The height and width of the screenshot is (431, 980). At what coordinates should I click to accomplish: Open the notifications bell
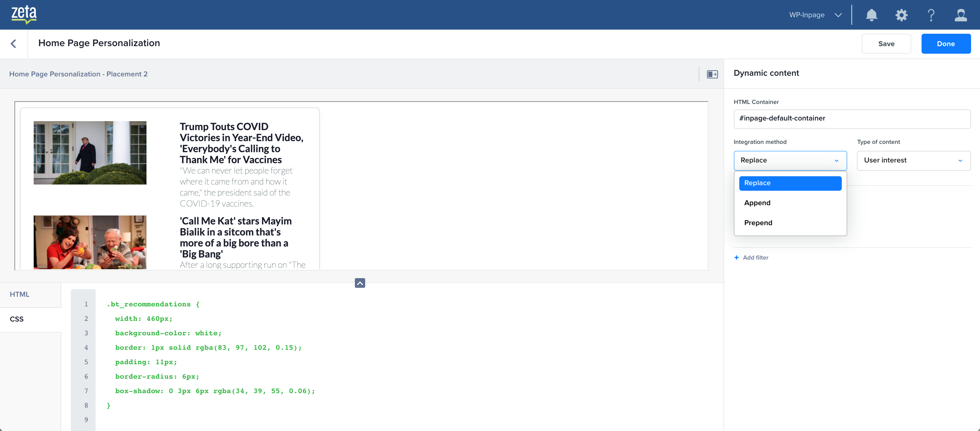(x=871, y=15)
